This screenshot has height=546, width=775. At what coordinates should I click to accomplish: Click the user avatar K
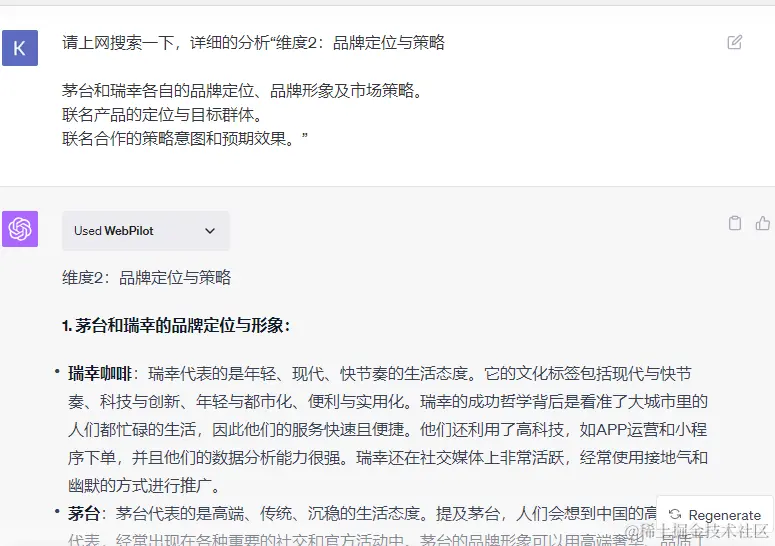pos(20,48)
